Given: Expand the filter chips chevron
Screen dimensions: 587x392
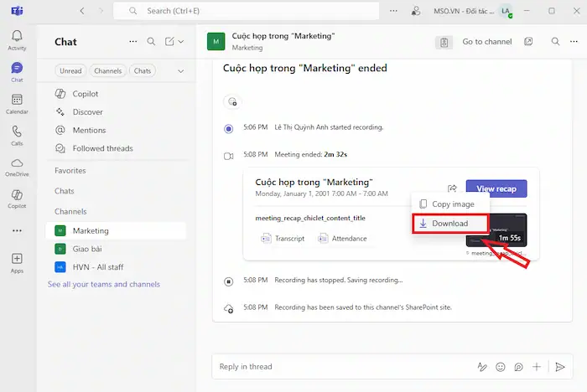Looking at the screenshot, I should click(x=180, y=71).
